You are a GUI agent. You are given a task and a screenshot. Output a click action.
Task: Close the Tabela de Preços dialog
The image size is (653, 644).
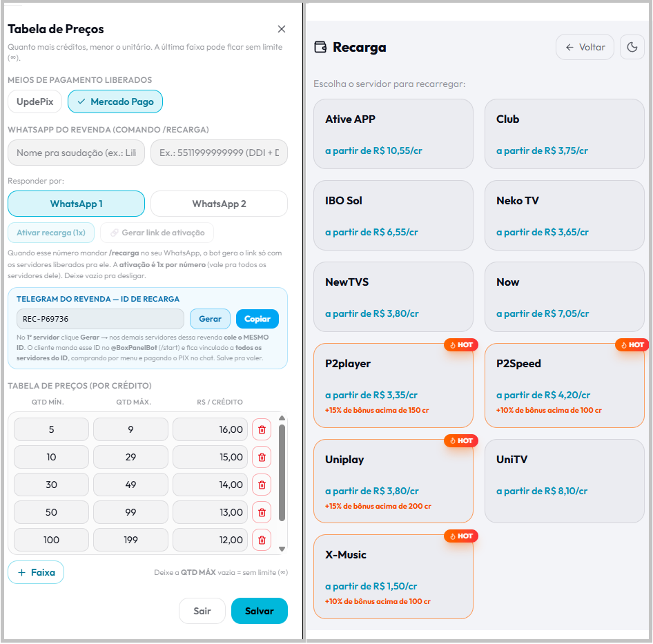tap(282, 29)
